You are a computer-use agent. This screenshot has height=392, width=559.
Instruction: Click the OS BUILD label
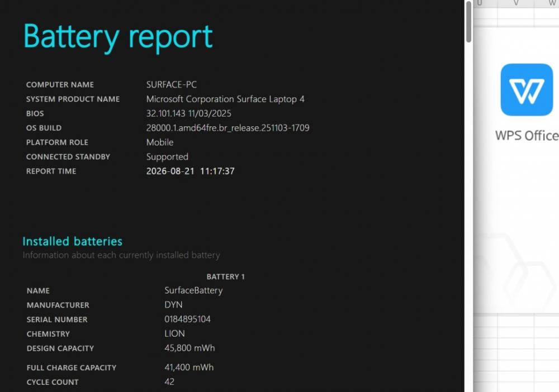(44, 128)
